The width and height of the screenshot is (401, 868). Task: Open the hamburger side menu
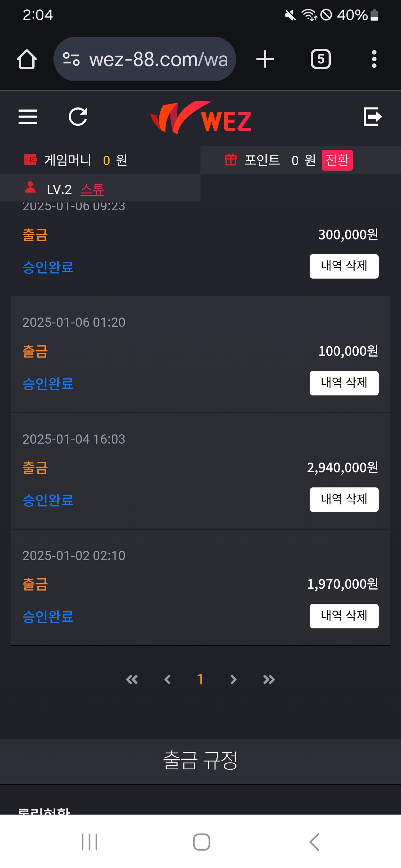pos(28,117)
